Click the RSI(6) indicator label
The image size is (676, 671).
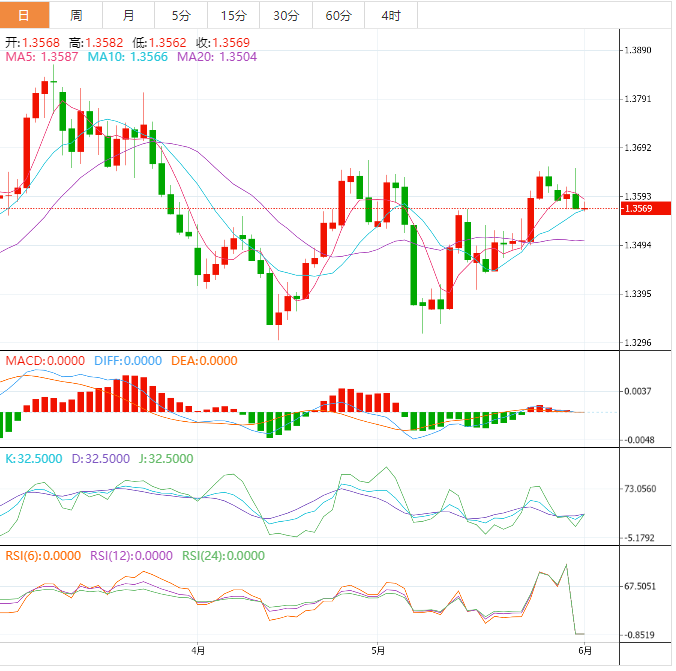pyautogui.click(x=42, y=556)
